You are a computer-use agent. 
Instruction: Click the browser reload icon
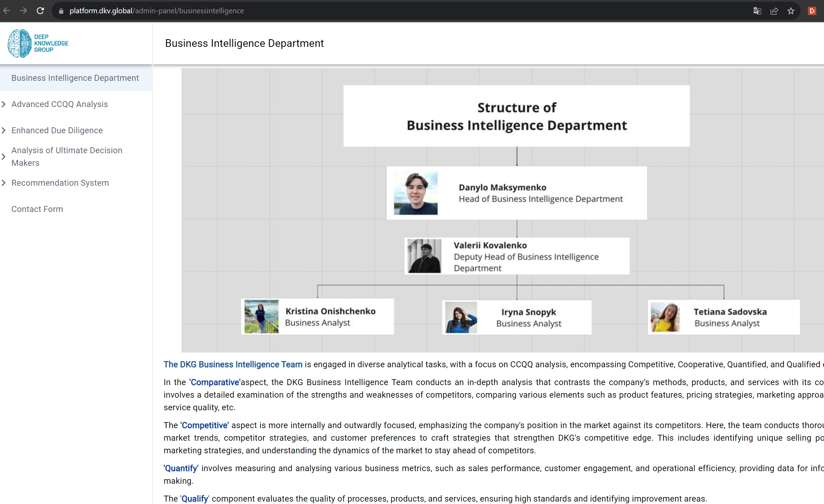pos(40,11)
